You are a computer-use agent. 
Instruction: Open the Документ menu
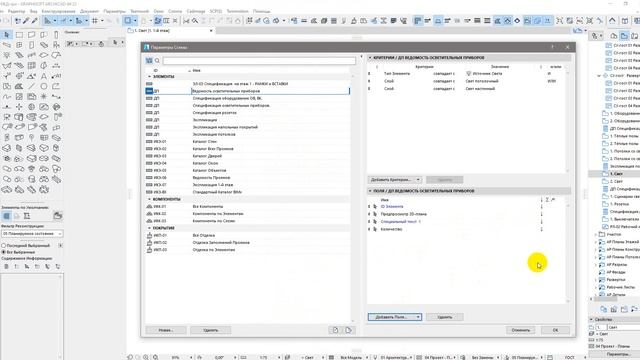pyautogui.click(x=89, y=11)
